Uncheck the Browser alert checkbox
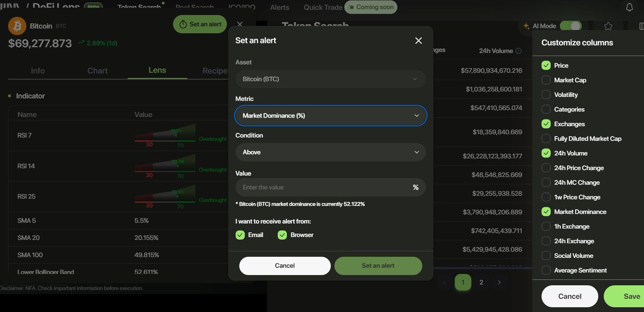This screenshot has height=312, width=644. point(282,235)
